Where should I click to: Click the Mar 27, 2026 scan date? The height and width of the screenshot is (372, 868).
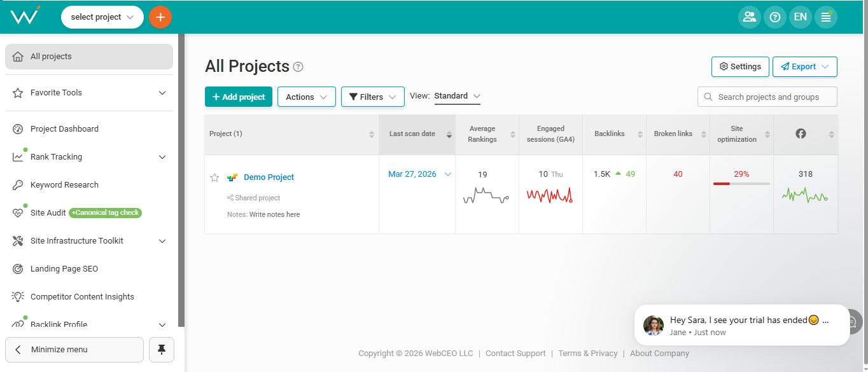click(412, 174)
